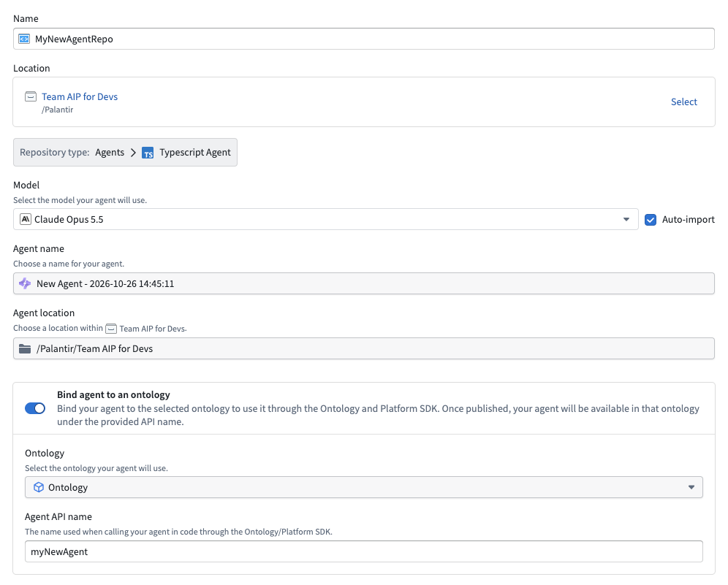Click 'Select the model your agent will use.' text
The image size is (728, 585).
point(80,200)
